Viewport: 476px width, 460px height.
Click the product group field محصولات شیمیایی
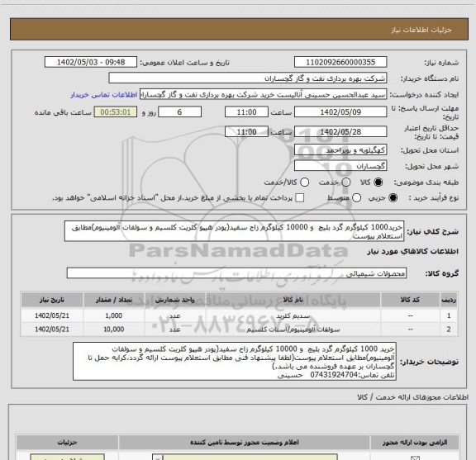[x=236, y=273]
